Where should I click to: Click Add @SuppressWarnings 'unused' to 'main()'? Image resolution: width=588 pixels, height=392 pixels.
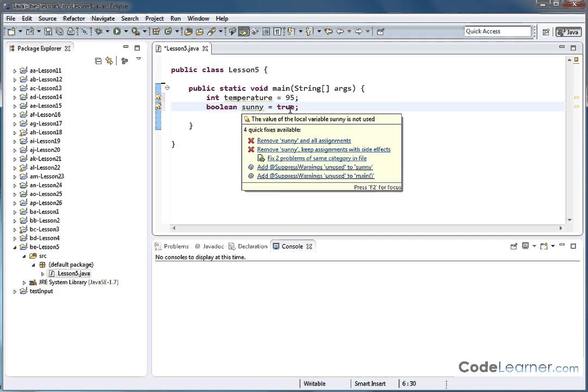tap(315, 176)
